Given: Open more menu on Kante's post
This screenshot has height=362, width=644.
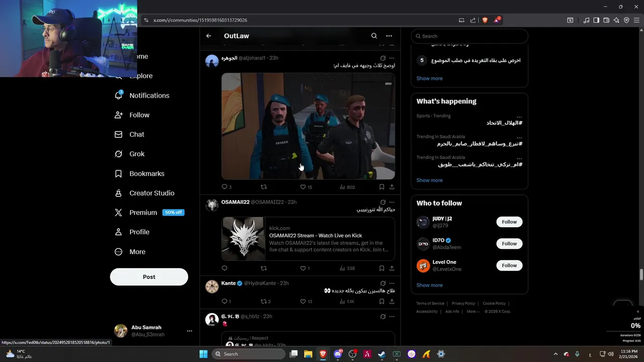Looking at the screenshot, I should pos(392,284).
